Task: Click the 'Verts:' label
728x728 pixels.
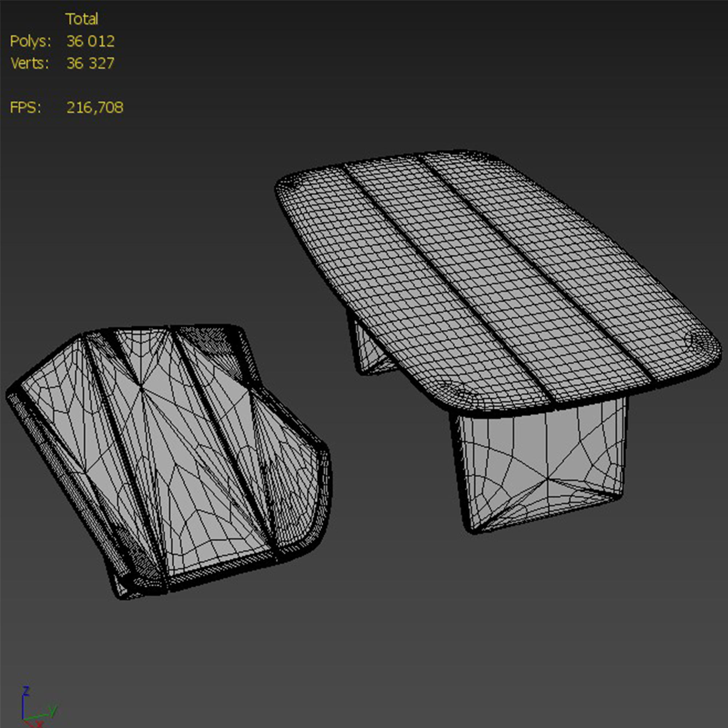Action: (x=29, y=63)
